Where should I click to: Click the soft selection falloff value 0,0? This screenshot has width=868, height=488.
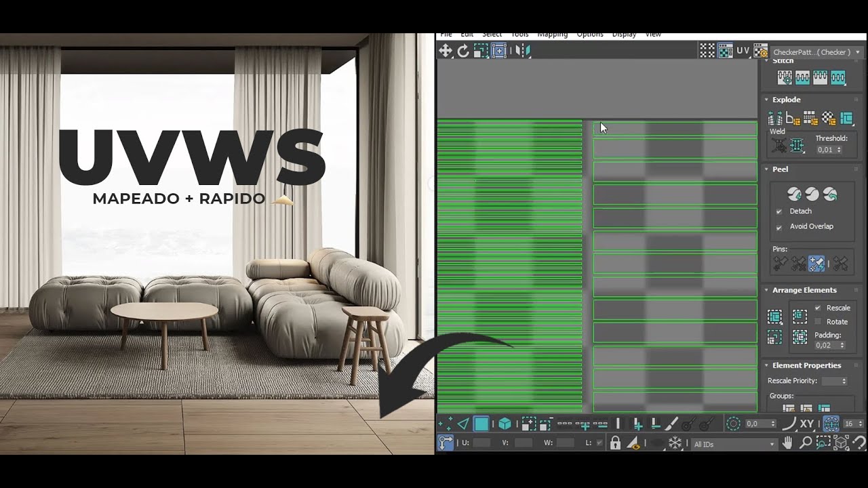(756, 424)
